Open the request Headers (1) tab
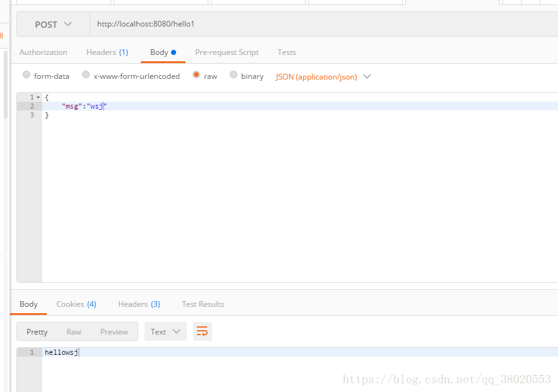Viewport: 558px width, 392px height. pyautogui.click(x=107, y=52)
